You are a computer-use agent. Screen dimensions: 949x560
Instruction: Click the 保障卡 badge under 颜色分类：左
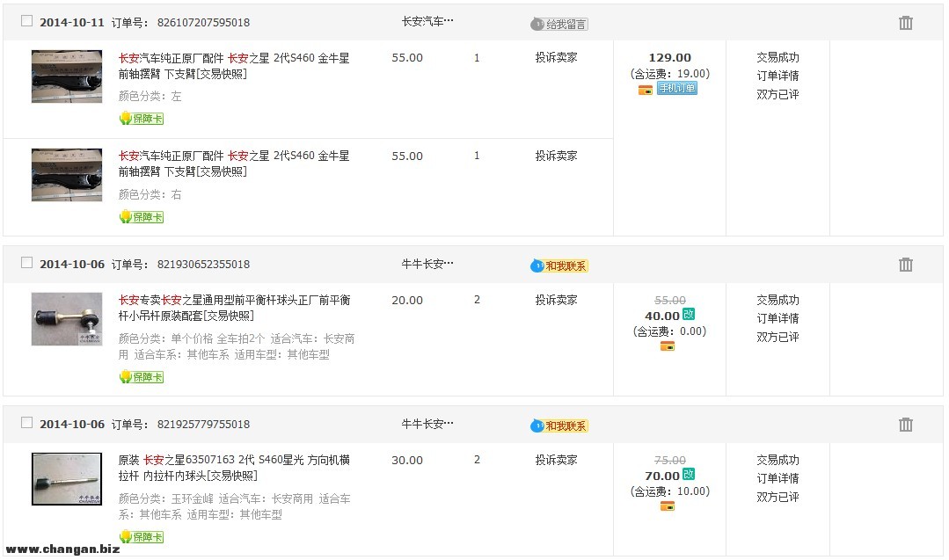[x=142, y=119]
